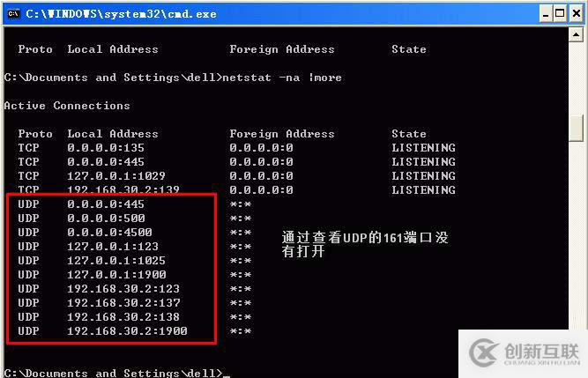Select UDP address 0.0.0.0:500

click(x=106, y=218)
